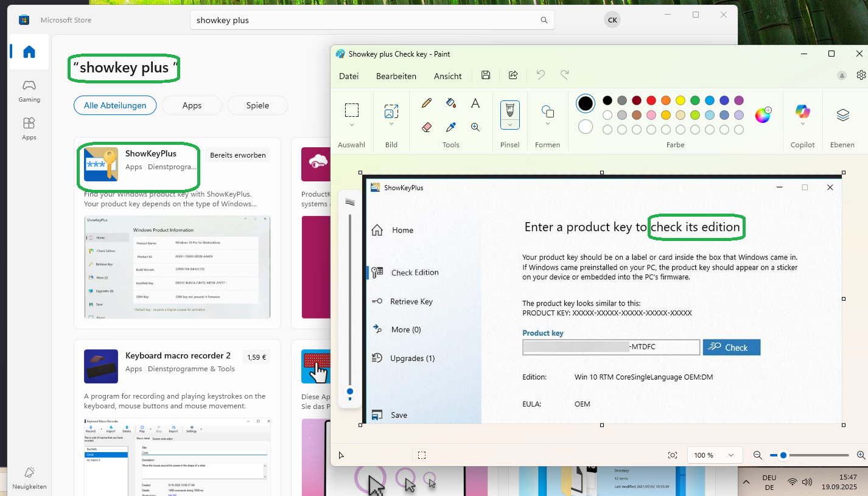Select secondary color white circle
The image size is (868, 496).
pyautogui.click(x=586, y=127)
